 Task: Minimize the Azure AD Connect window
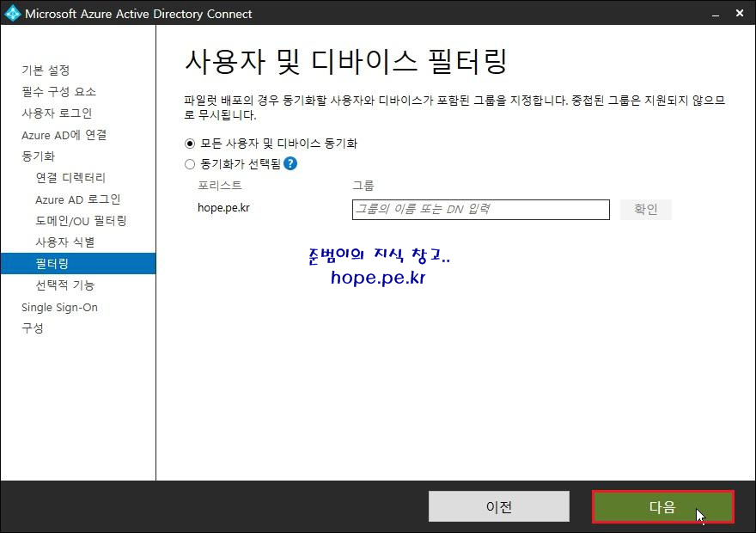716,14
